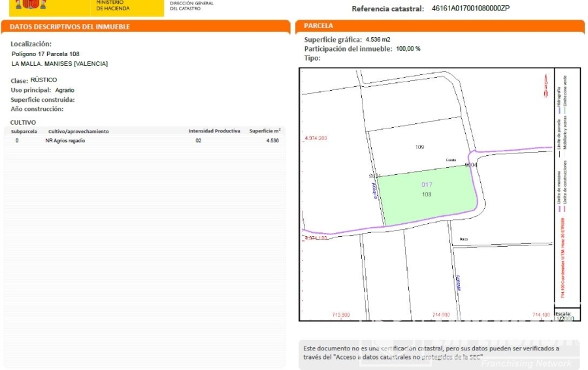
Task: Click the Escala 1/2000 box
Action: [x=563, y=316]
